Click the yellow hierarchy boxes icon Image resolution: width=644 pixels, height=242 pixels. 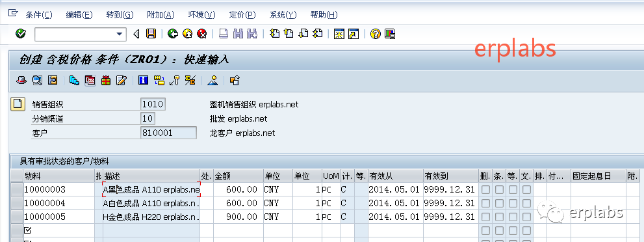coord(159,80)
